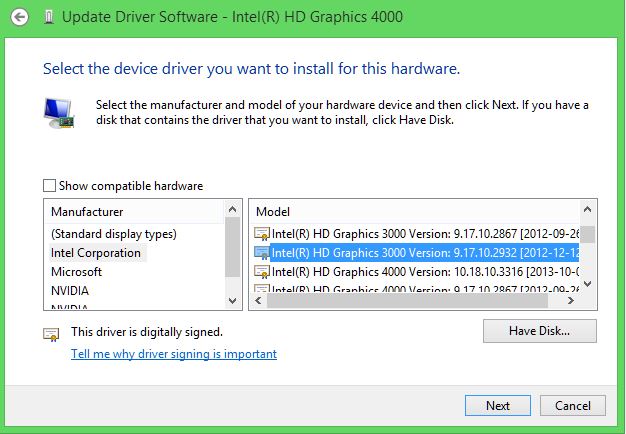Screen dimensions: 626x434
Task: Click certificate icon for HD Graphics 4000 10.18.10.3316
Action: 262,272
